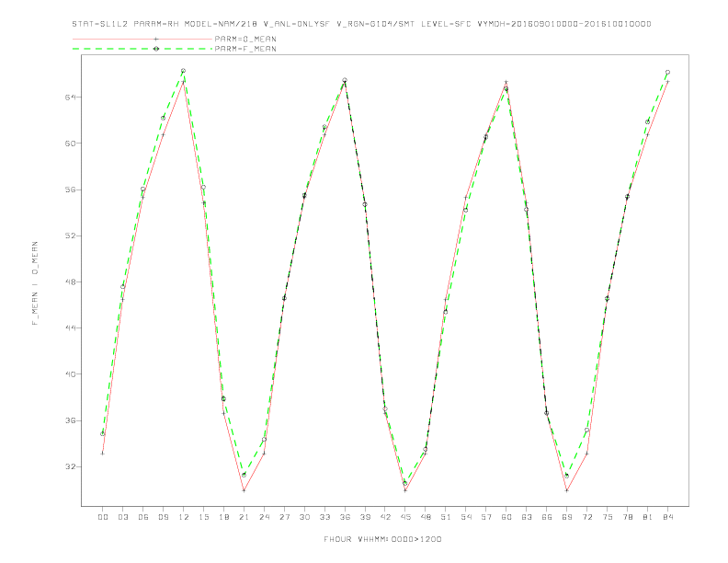728x563 pixels.
Task: Click x-axis tick label 24
Action: (264, 517)
